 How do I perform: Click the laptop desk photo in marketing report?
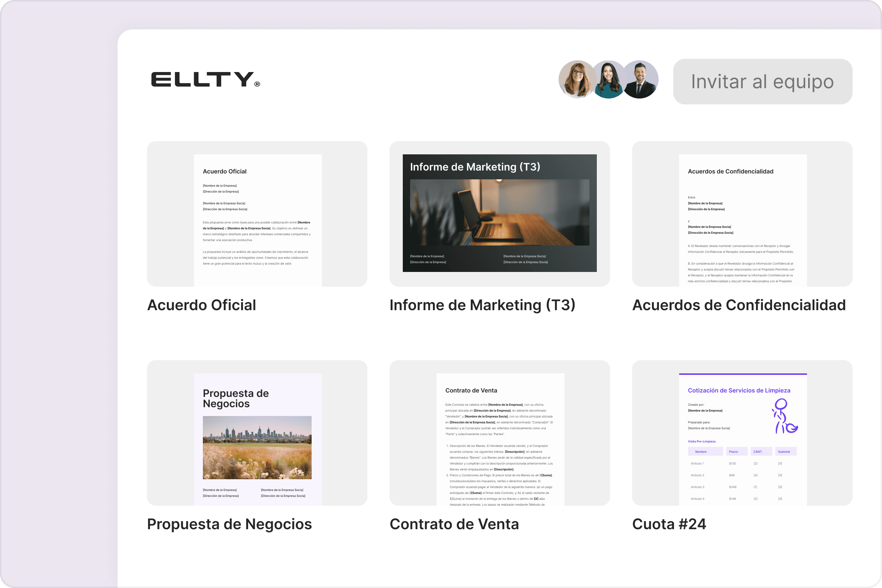click(x=499, y=212)
